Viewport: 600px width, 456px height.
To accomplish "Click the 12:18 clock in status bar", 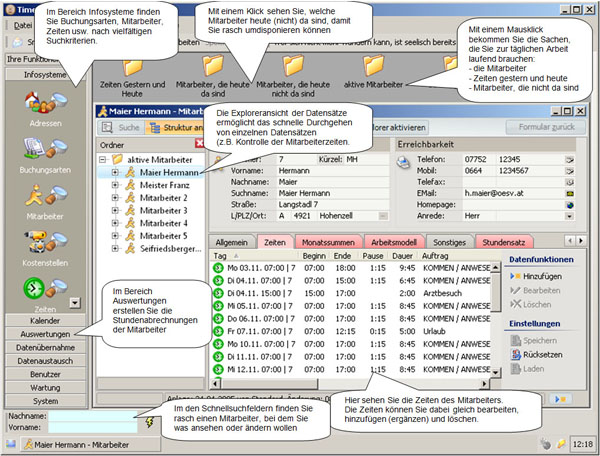I will coord(582,444).
